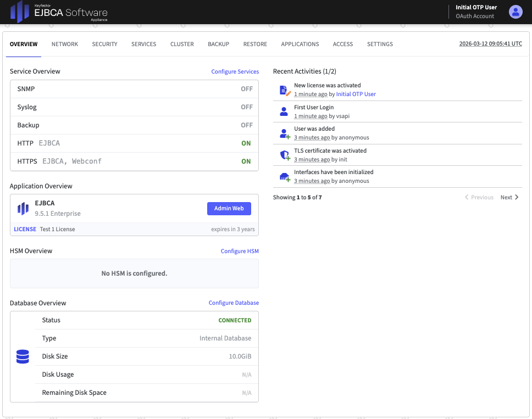Click the Initial OTP User account name in header
Image resolution: width=532 pixels, height=419 pixels.
tap(476, 7)
